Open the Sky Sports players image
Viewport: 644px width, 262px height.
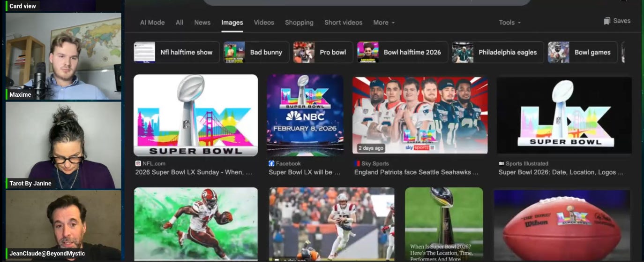(420, 115)
